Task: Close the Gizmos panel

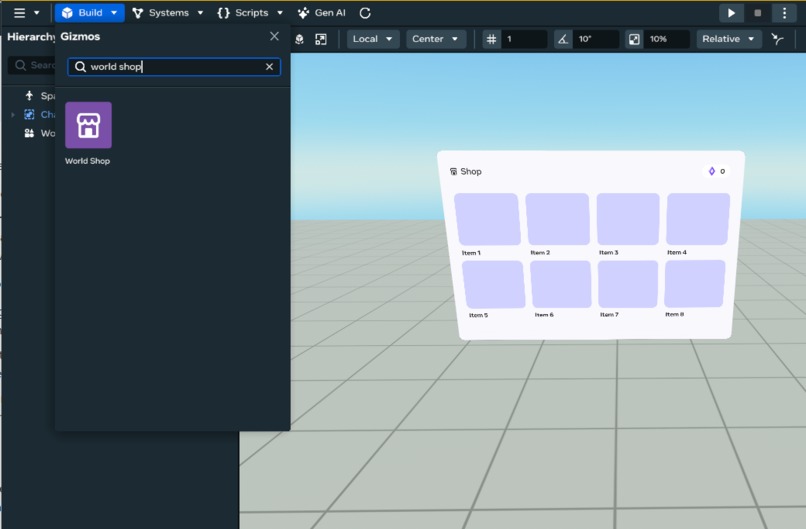Action: coord(274,37)
